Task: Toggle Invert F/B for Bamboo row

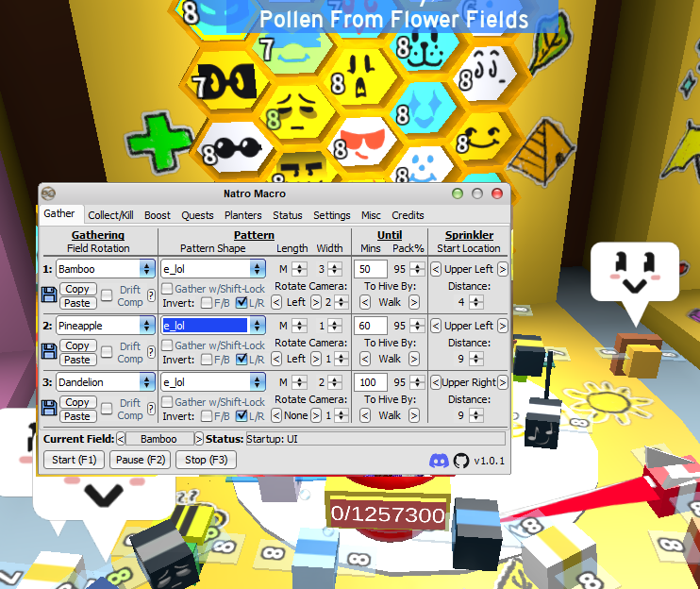Action: [x=207, y=303]
